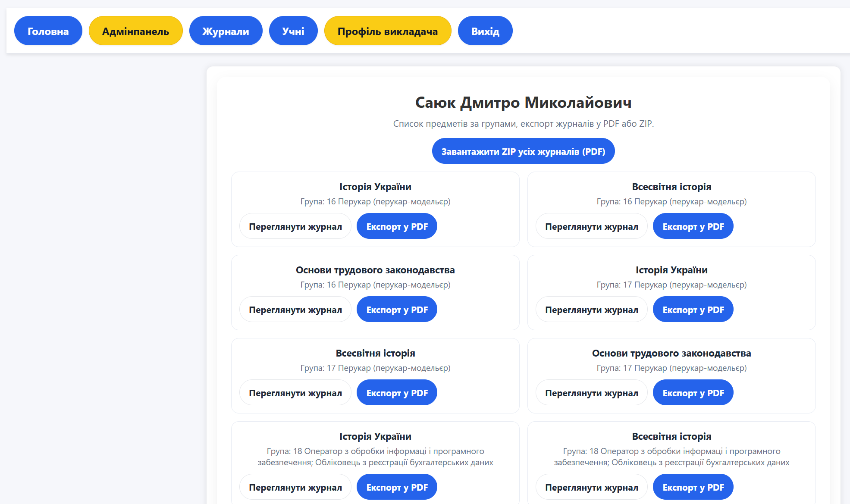Go to the Журнали page

(x=226, y=30)
